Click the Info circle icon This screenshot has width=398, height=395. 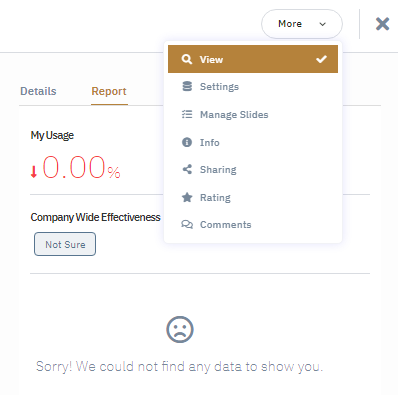[187, 142]
